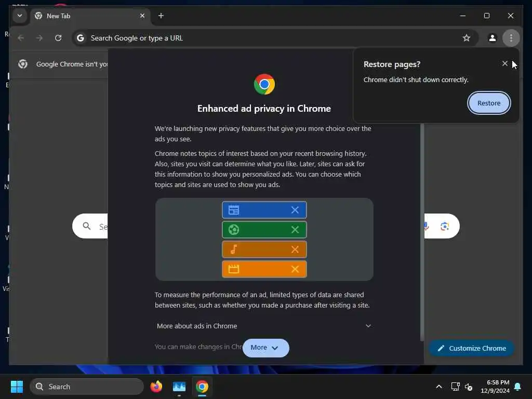
Task: Remove the yellow movies topic chip
Action: pos(295,269)
